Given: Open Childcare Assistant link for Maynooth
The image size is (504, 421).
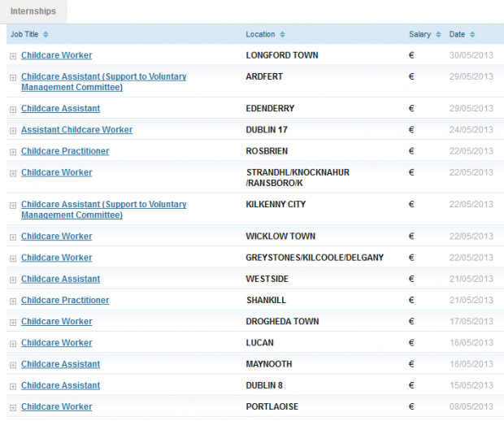Looking at the screenshot, I should pyautogui.click(x=60, y=364).
